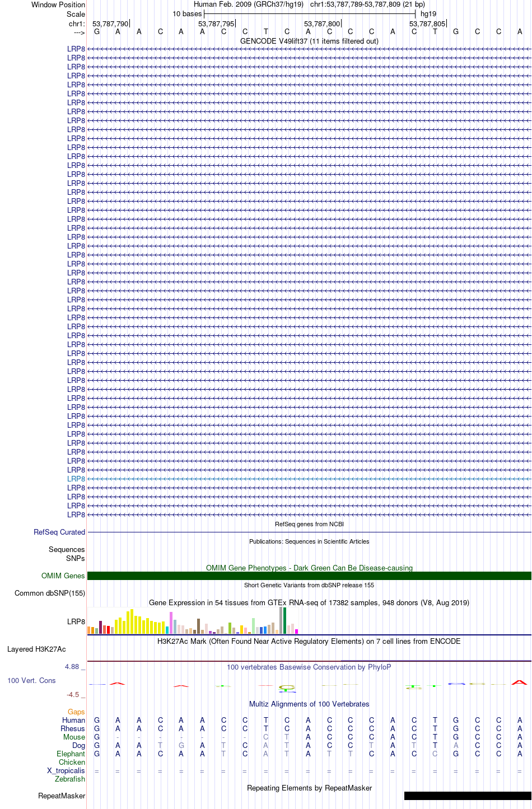This screenshot has height=809, width=532.
Task: Select the Chicken alignment row label
Action: (72, 762)
